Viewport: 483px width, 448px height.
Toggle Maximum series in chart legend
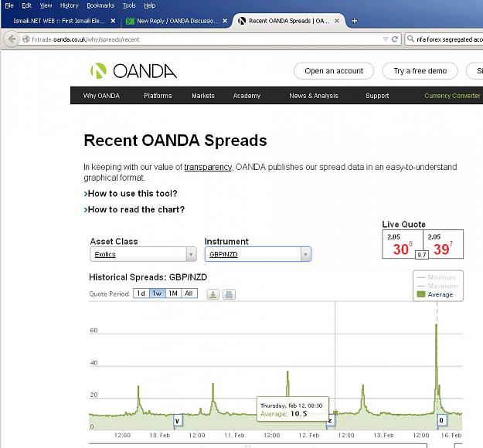(x=437, y=286)
